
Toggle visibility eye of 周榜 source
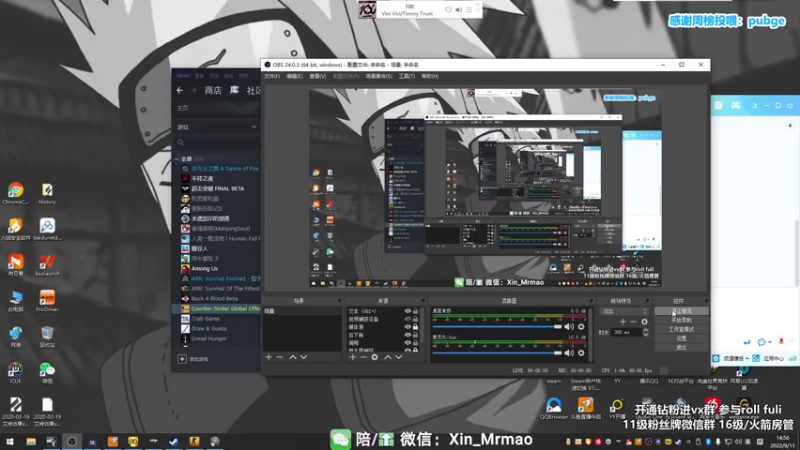408,343
